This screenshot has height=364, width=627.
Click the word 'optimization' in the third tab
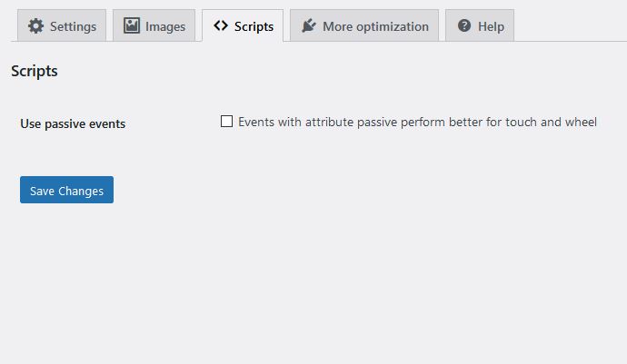(393, 26)
